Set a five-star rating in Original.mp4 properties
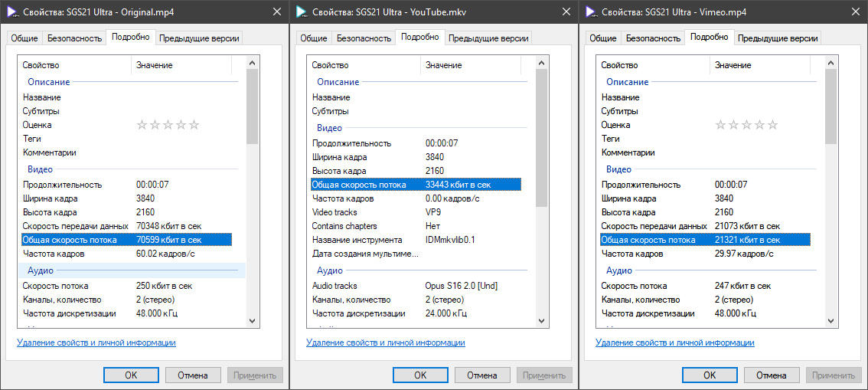The height and width of the screenshot is (390, 868). pyautogui.click(x=194, y=125)
